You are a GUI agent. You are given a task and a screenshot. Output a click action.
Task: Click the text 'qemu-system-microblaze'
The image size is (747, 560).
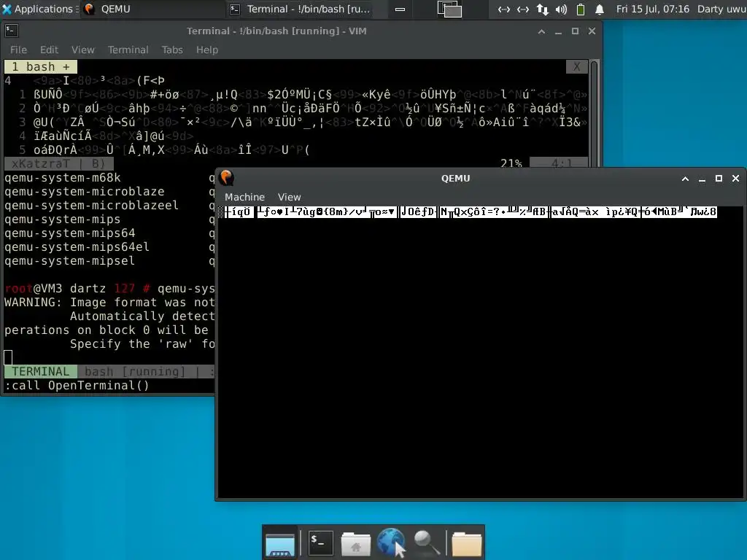coord(85,192)
